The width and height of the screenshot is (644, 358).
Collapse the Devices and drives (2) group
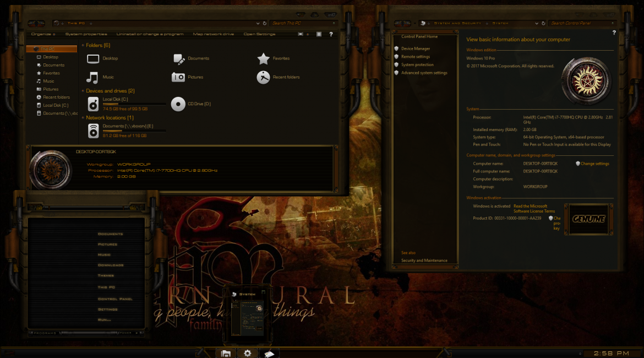pos(83,91)
